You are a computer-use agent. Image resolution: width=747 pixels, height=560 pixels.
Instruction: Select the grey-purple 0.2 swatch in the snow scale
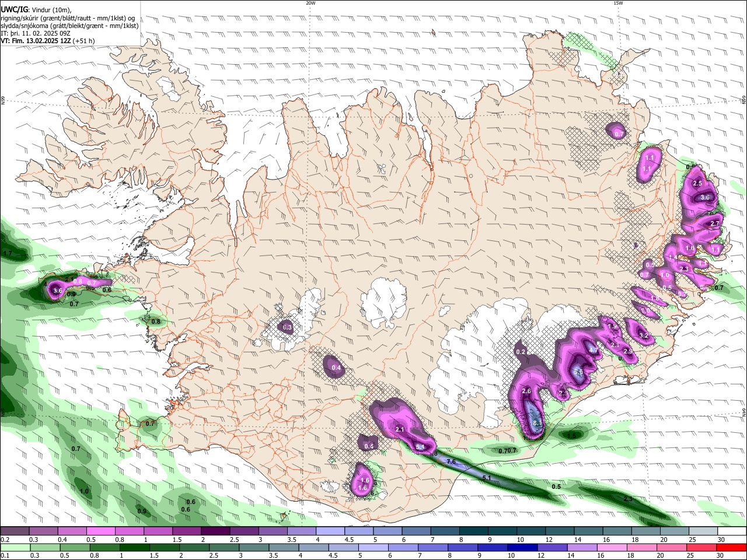(15, 531)
